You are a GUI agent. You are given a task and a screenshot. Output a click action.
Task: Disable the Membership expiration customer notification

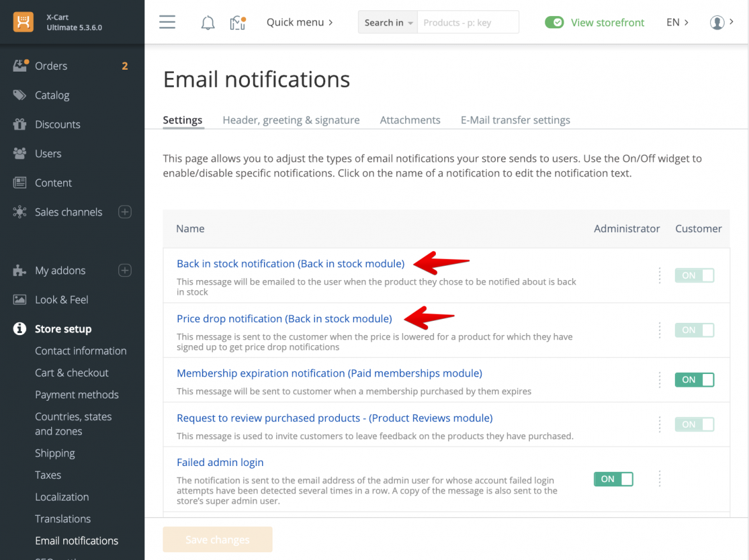694,379
